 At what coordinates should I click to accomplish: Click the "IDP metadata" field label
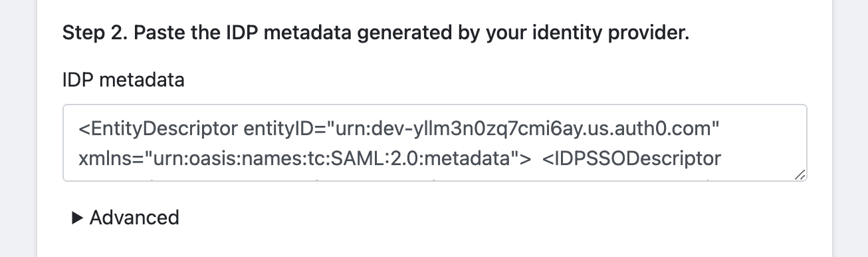[123, 81]
